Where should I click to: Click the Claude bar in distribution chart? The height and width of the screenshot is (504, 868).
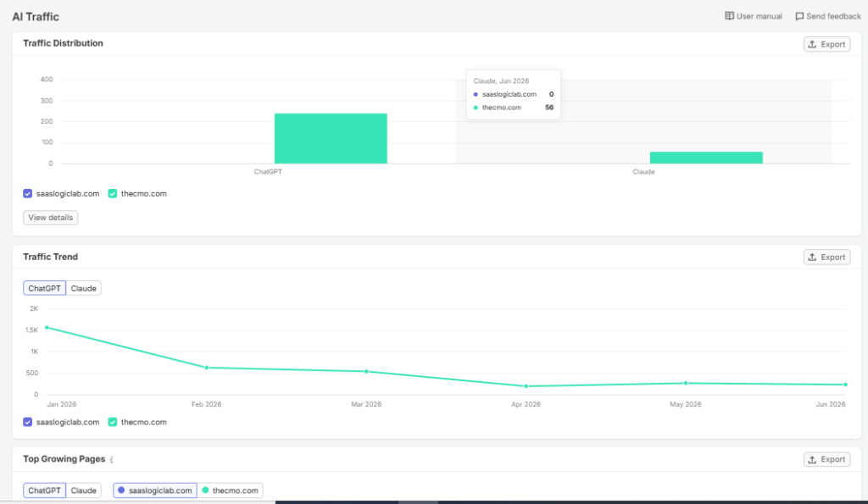(x=706, y=158)
